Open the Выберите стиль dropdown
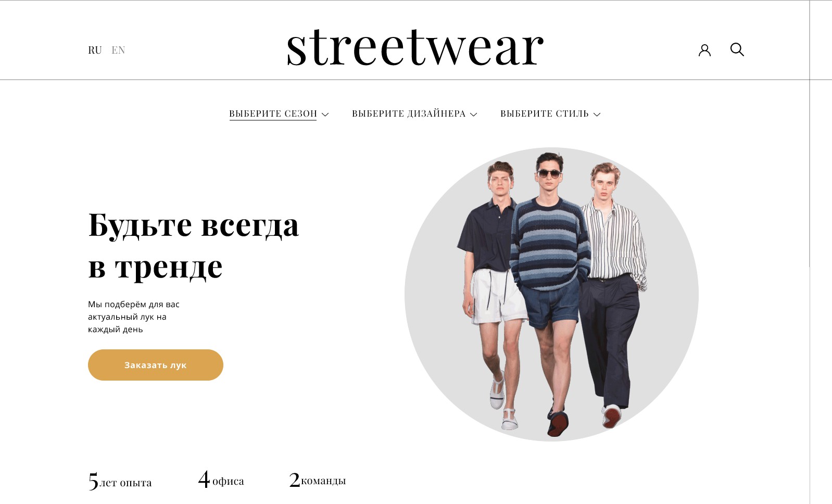The image size is (832, 504). pos(550,114)
